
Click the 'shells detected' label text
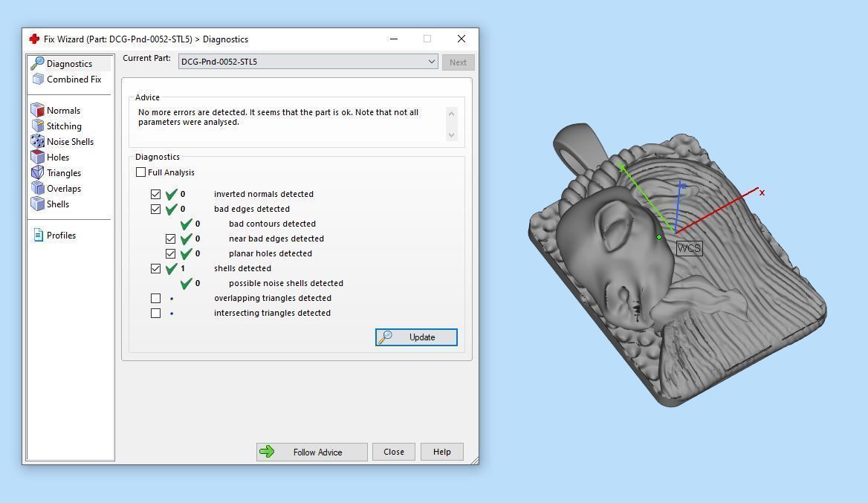tap(242, 267)
